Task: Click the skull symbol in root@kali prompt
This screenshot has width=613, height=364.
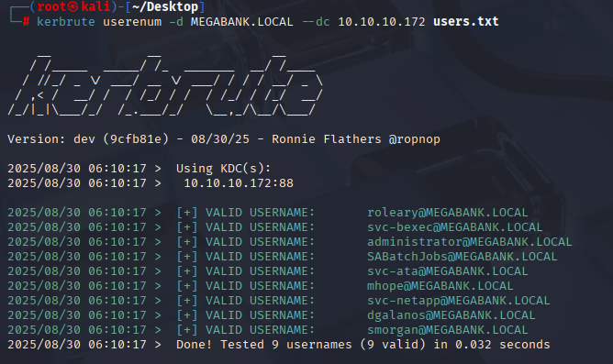Action: (x=73, y=6)
